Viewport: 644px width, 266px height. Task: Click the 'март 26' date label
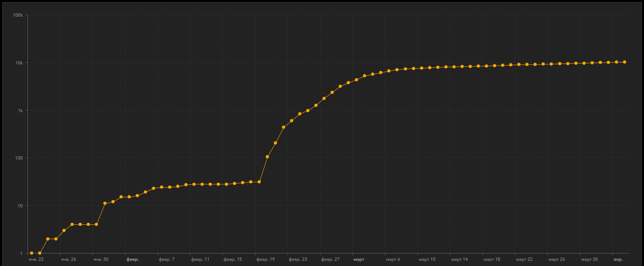[557, 259]
